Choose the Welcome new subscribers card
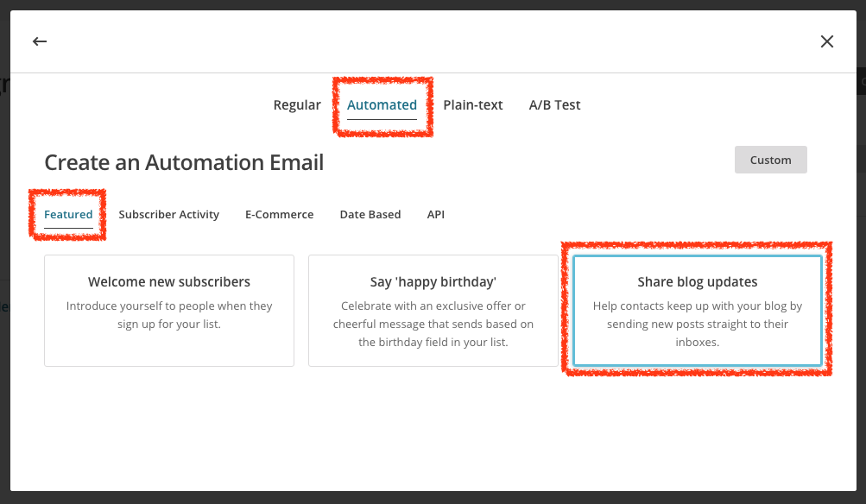This screenshot has width=866, height=504. (169, 281)
